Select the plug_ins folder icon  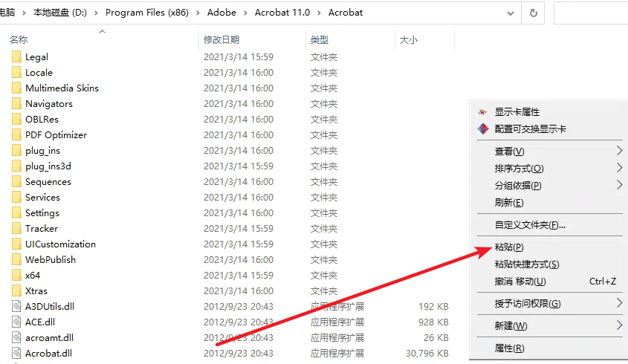pyautogui.click(x=16, y=151)
